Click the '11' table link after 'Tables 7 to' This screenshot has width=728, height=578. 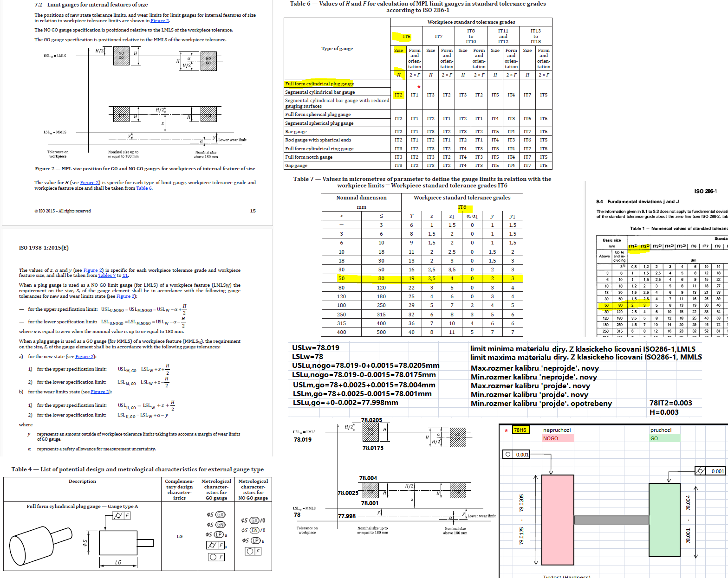pos(125,276)
